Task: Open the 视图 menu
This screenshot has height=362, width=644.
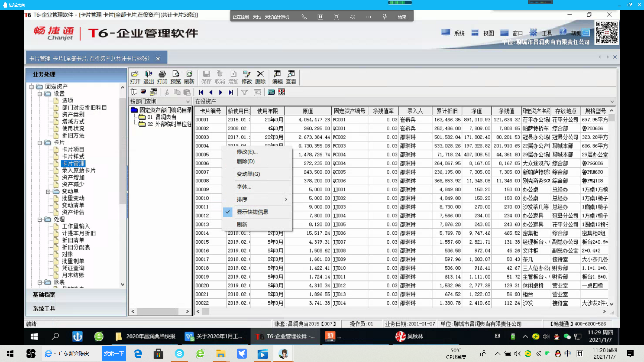Action: (x=483, y=33)
